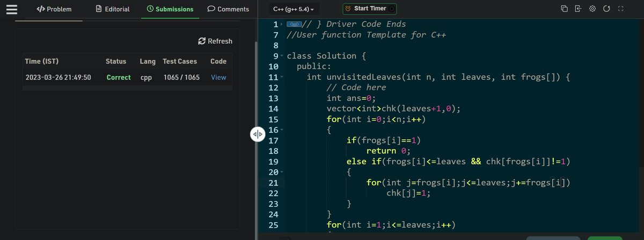Click the 'chk[j]=1;' code line

point(408,193)
